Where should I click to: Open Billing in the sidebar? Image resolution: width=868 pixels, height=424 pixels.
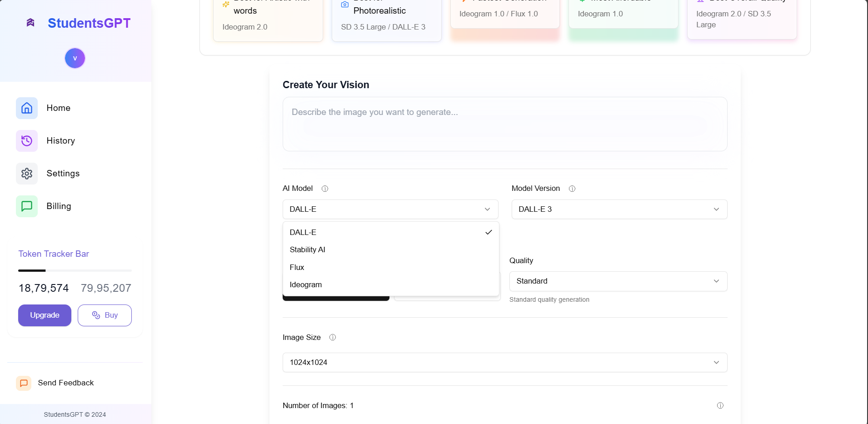[59, 206]
